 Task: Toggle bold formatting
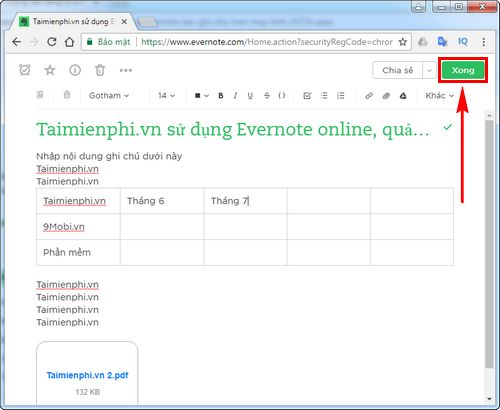pyautogui.click(x=221, y=96)
